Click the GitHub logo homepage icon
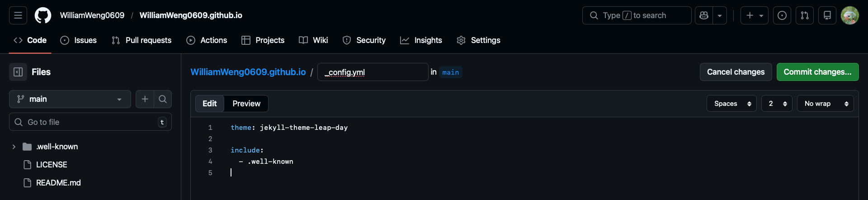868x200 pixels. tap(43, 15)
